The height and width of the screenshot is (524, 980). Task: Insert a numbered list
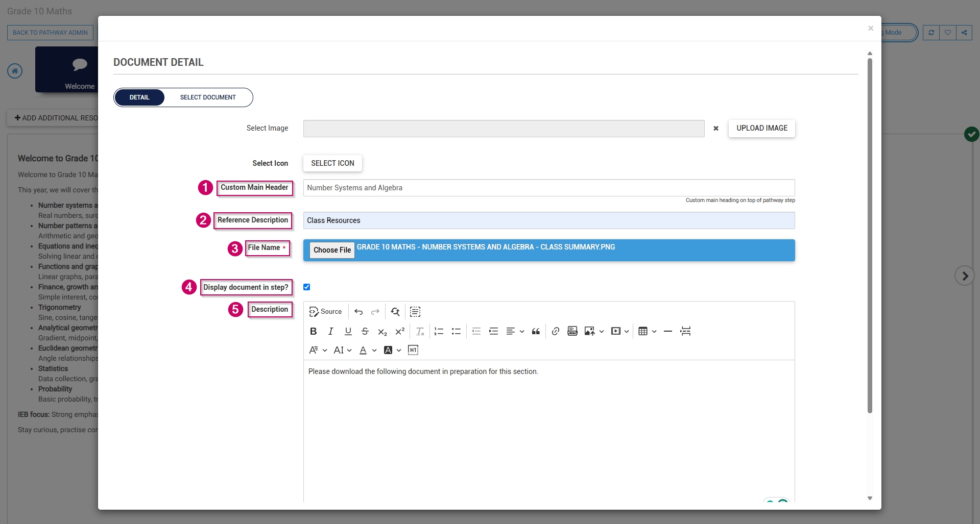pyautogui.click(x=439, y=331)
